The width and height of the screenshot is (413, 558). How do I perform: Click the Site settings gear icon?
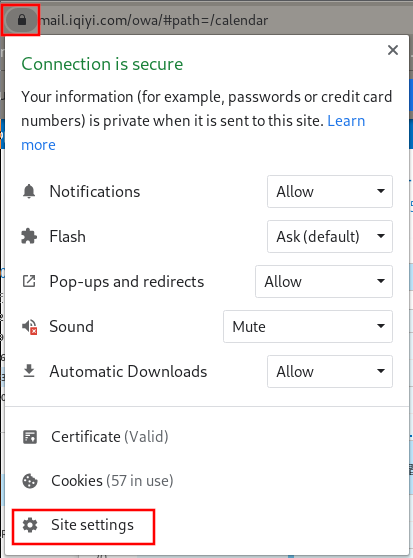(x=30, y=525)
